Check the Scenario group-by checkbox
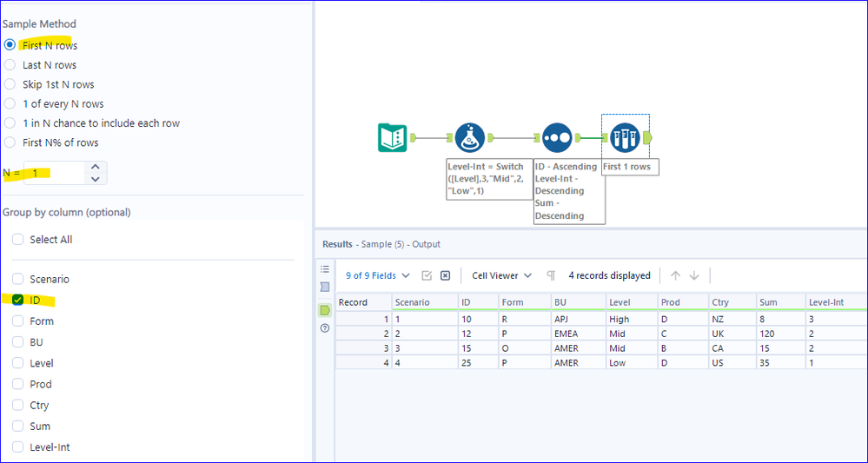 [x=18, y=279]
